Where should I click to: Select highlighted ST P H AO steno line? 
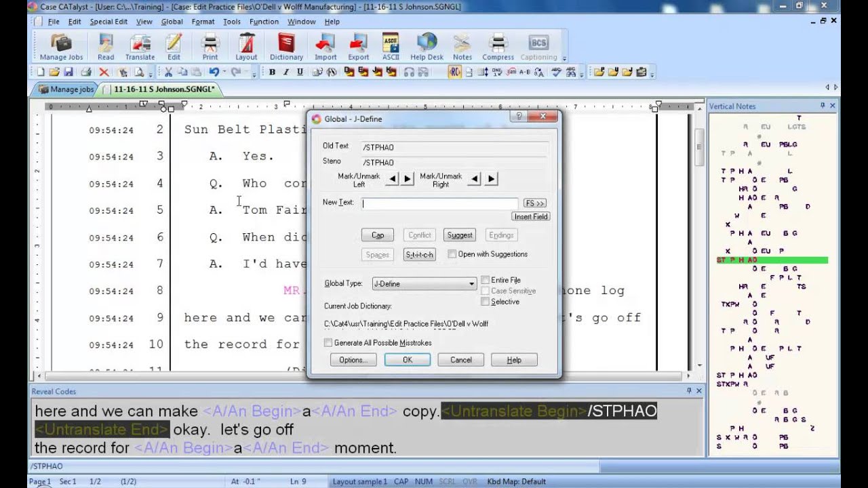[x=772, y=260]
